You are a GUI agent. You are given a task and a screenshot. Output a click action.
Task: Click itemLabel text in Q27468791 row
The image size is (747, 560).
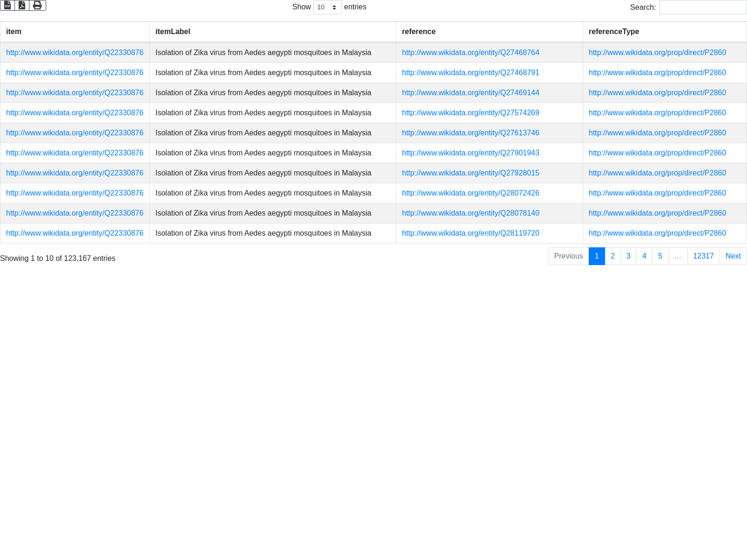(x=263, y=73)
